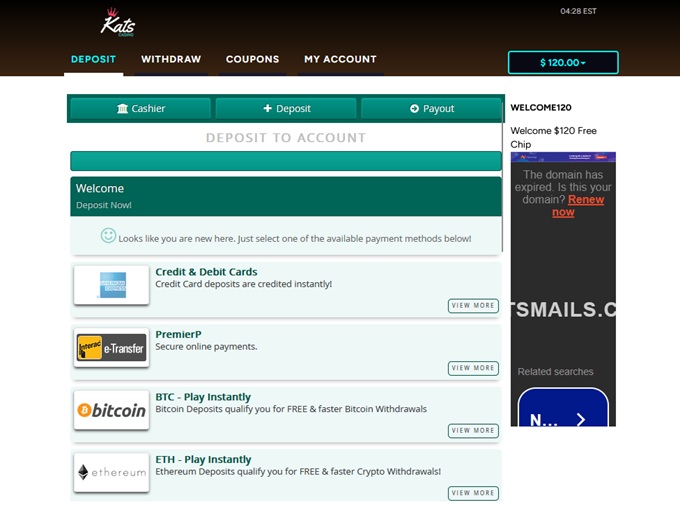
Task: Click the WELCOME120 coupon code
Action: (x=541, y=108)
